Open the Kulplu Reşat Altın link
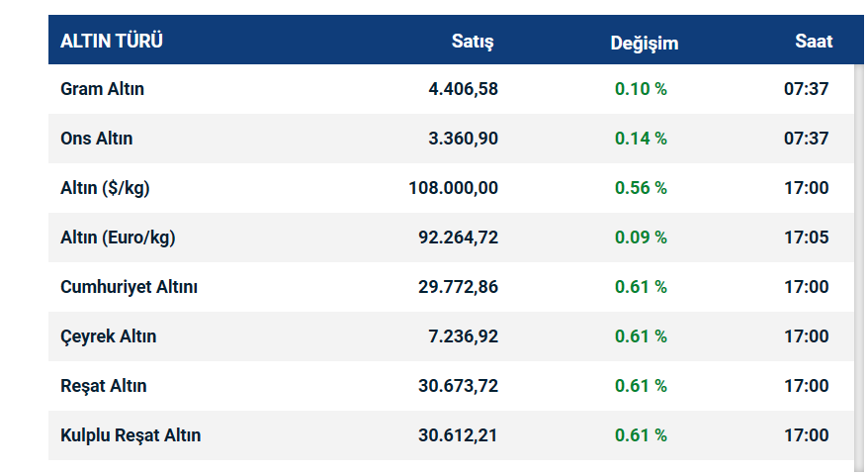868x476 pixels. coord(130,435)
